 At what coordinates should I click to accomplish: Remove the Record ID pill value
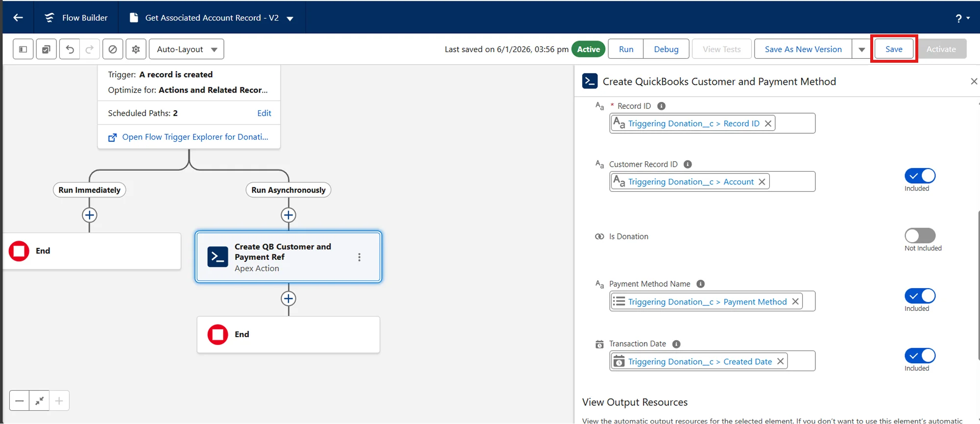768,124
